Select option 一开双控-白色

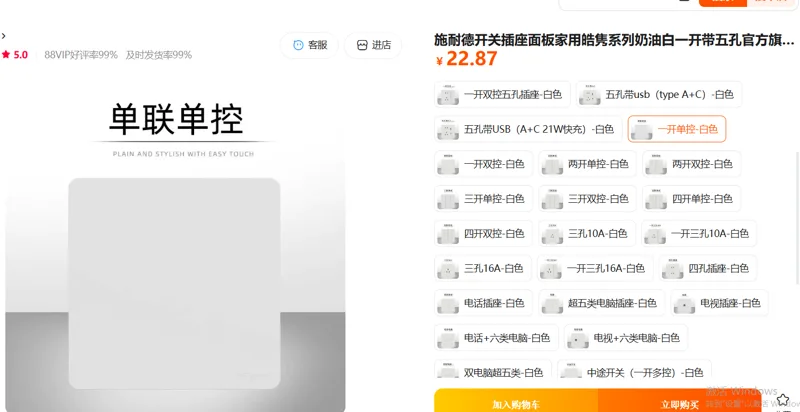pos(483,164)
